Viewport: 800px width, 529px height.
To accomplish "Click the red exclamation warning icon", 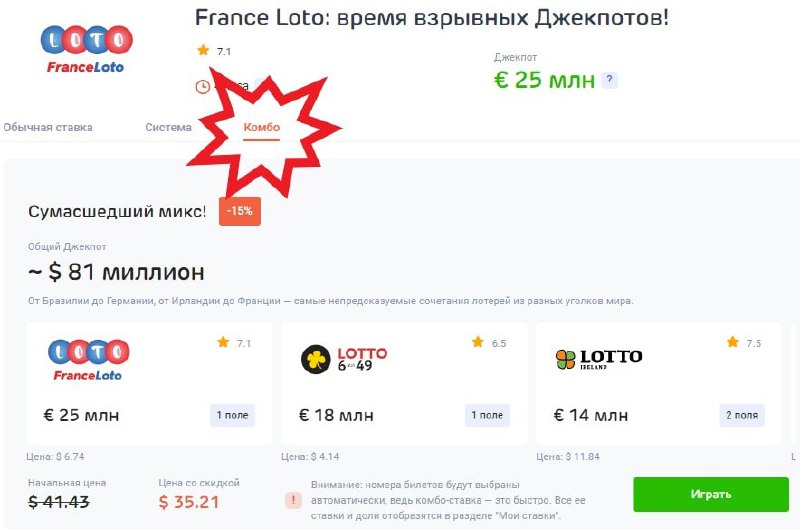I will tap(293, 500).
